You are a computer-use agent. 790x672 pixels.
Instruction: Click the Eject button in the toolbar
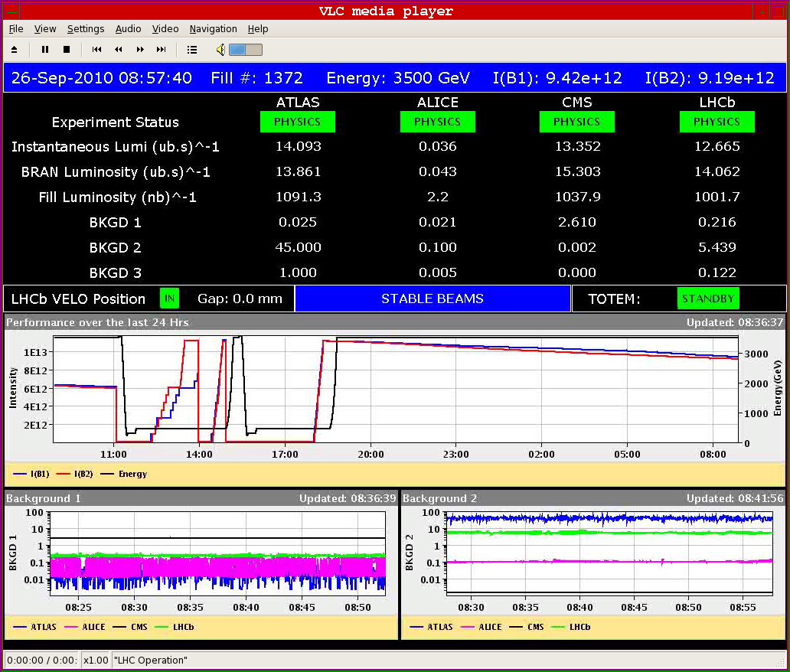point(14,50)
